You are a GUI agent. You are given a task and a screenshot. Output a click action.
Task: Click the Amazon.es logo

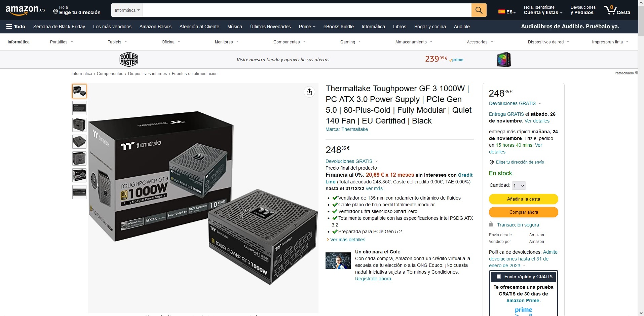coord(25,10)
